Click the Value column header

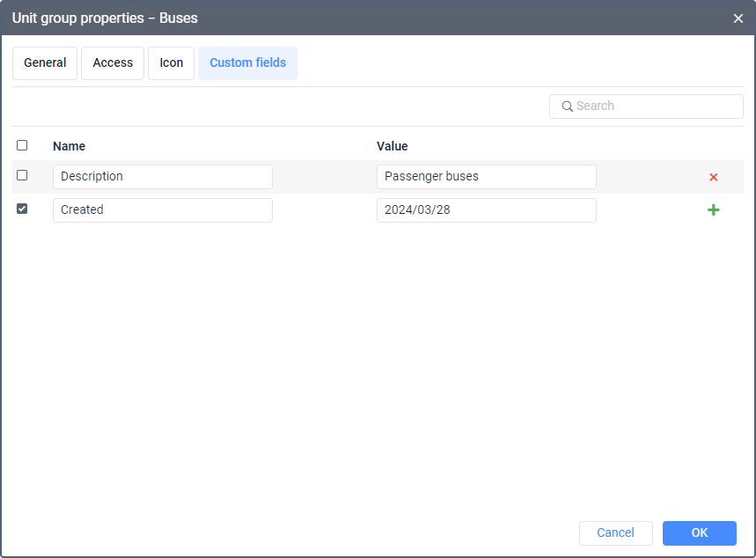coord(392,146)
